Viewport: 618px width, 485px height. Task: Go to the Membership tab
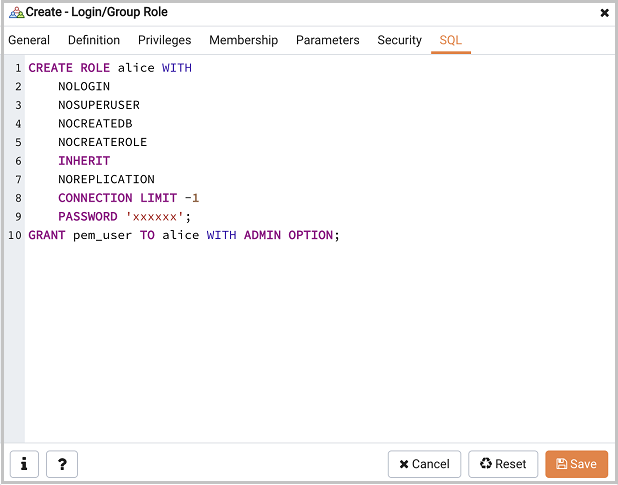tap(244, 40)
